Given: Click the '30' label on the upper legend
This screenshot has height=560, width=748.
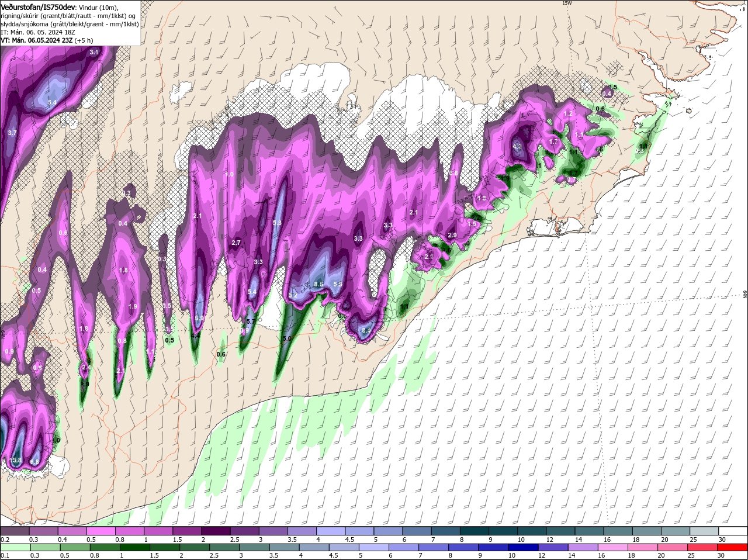Looking at the screenshot, I should pyautogui.click(x=722, y=540).
